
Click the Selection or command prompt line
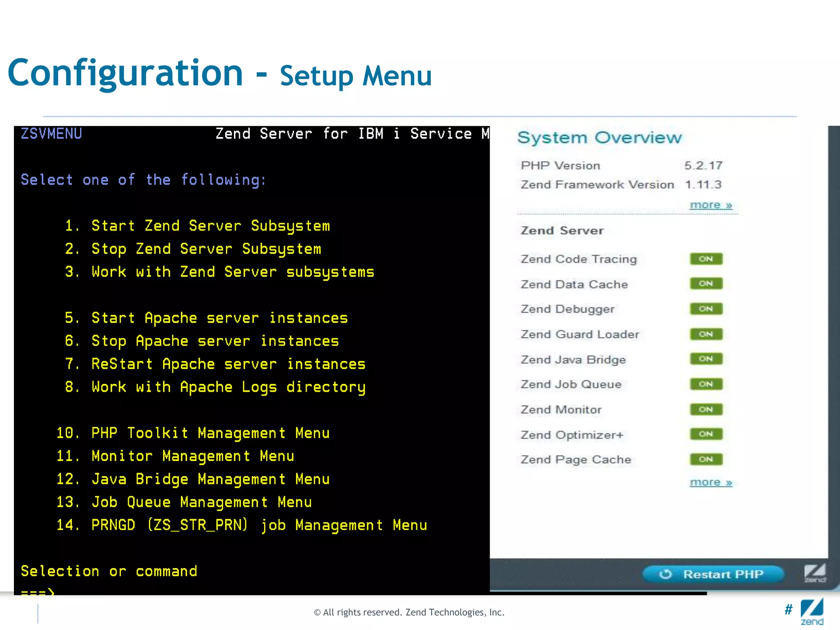pyautogui.click(x=109, y=571)
